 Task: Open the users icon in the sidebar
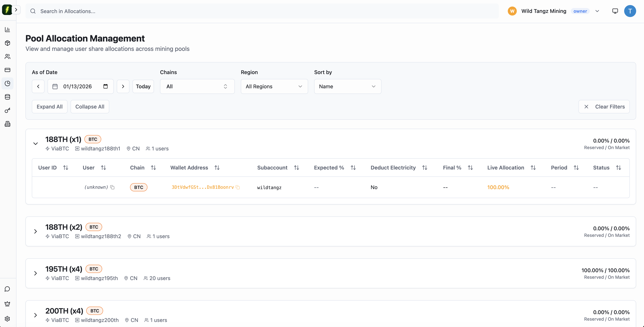click(x=7, y=56)
